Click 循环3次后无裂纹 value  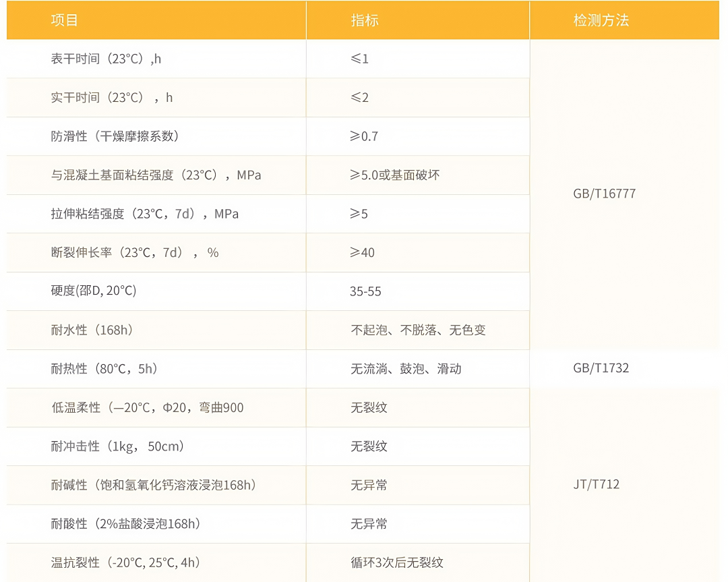[x=397, y=562]
